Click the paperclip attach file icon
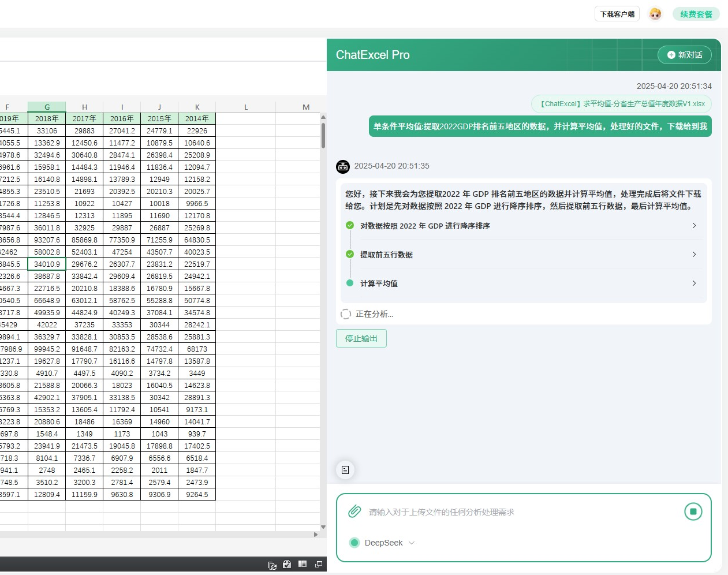The width and height of the screenshot is (728, 575). point(354,511)
